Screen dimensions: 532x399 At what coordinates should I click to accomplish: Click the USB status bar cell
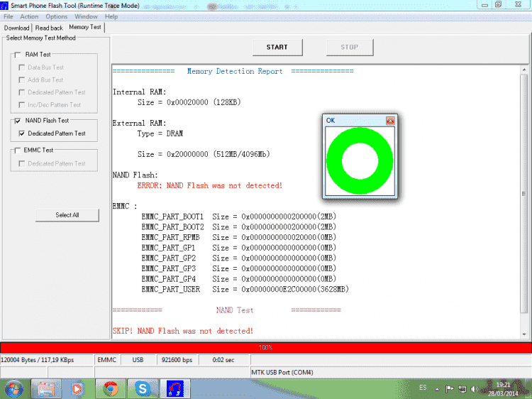[x=138, y=360]
